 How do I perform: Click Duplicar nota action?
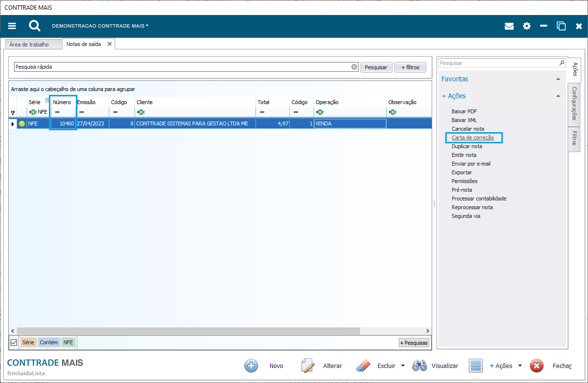tap(467, 146)
